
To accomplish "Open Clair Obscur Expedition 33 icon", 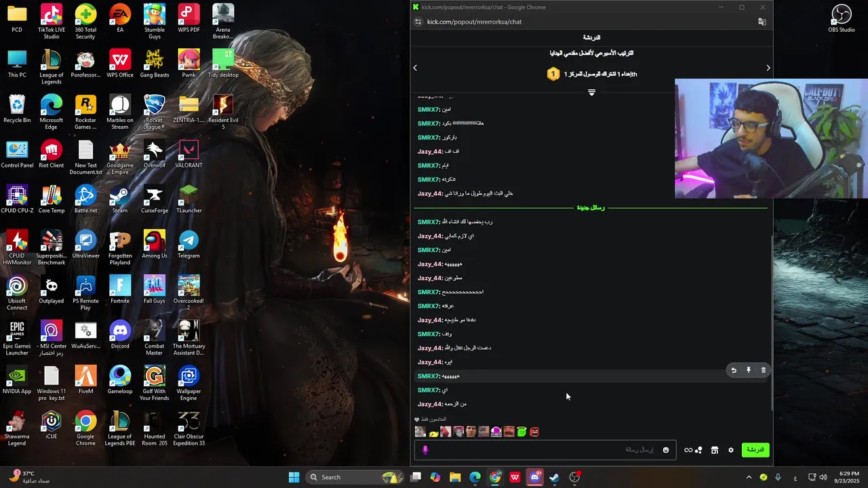I will [x=189, y=429].
